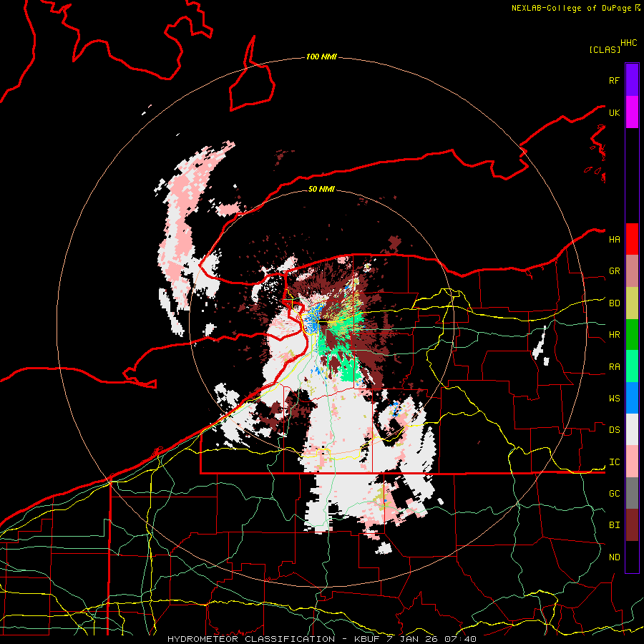Click the RA legend label
Image resolution: width=644 pixels, height=644 pixels.
click(614, 366)
